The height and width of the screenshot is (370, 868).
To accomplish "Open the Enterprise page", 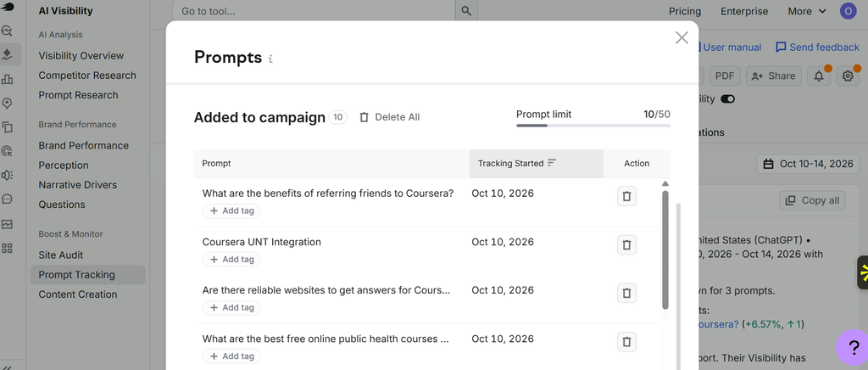I will click(744, 12).
